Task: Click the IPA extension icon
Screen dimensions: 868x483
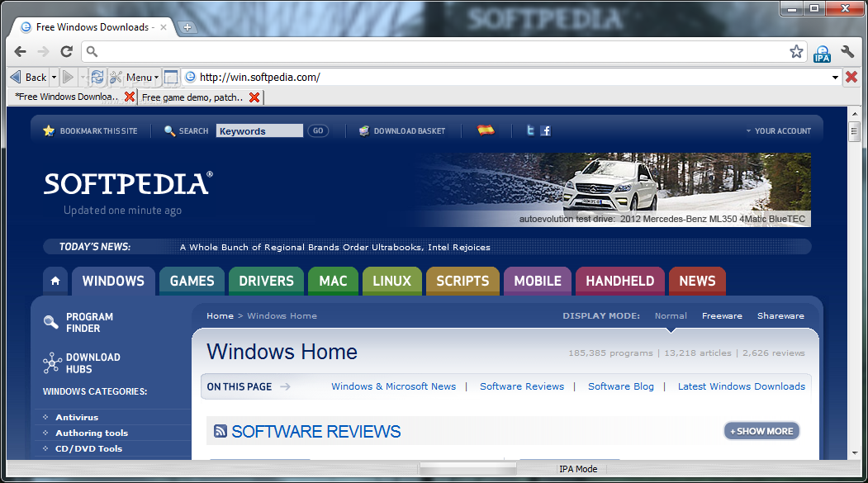Action: 822,53
